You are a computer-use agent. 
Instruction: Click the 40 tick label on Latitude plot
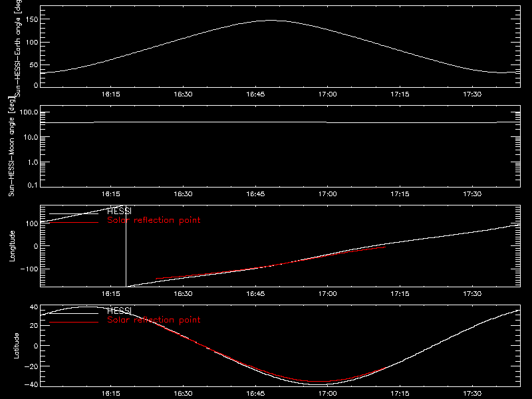point(34,307)
